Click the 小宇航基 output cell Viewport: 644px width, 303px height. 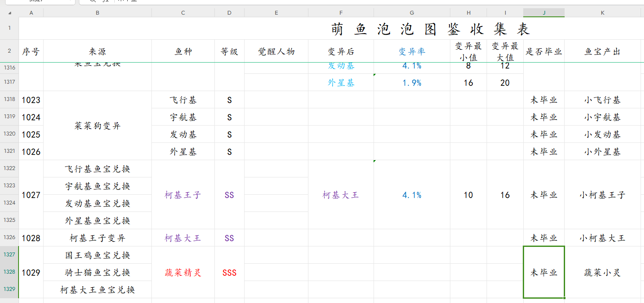tap(603, 117)
